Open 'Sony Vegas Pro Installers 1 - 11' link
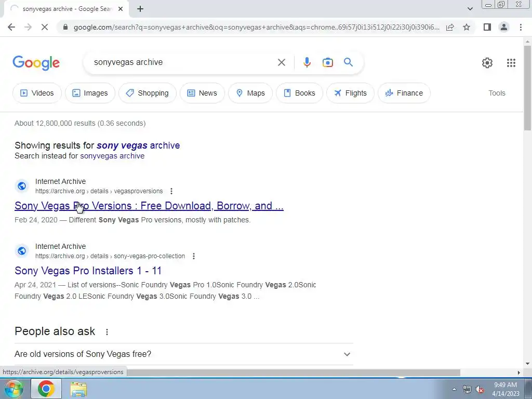The height and width of the screenshot is (399, 532). coord(88,271)
